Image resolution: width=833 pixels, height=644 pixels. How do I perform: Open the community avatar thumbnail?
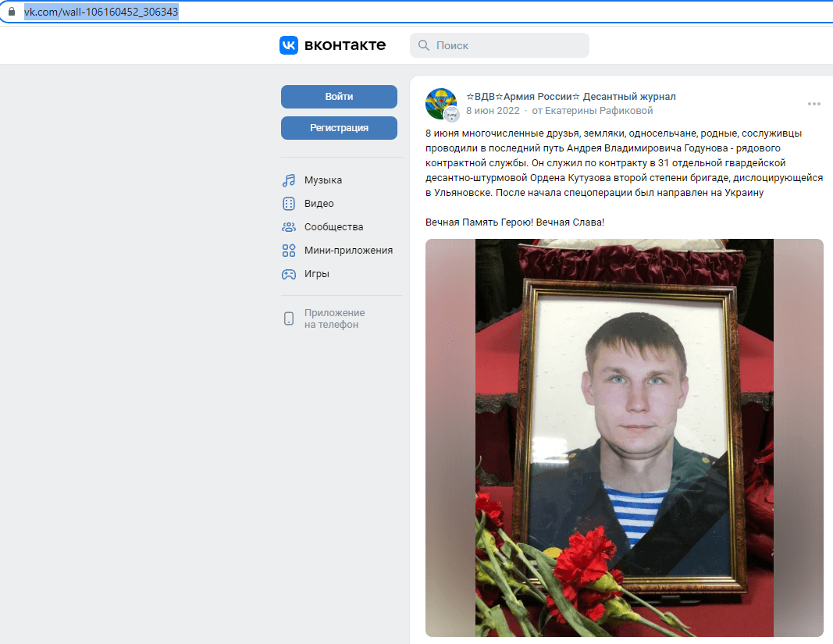(441, 104)
